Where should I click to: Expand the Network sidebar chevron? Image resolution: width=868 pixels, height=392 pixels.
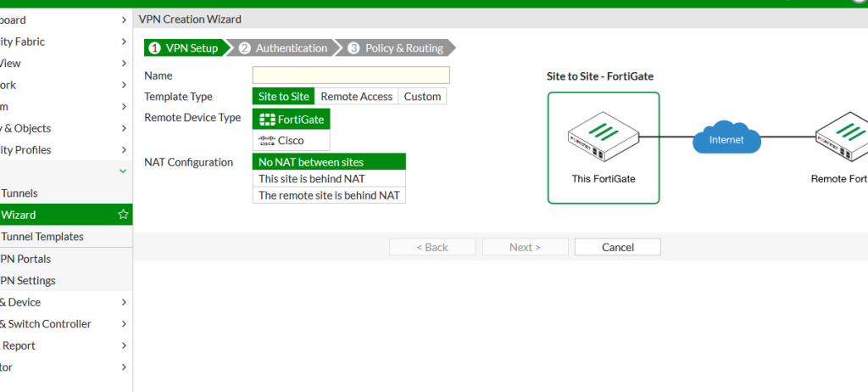(124, 85)
